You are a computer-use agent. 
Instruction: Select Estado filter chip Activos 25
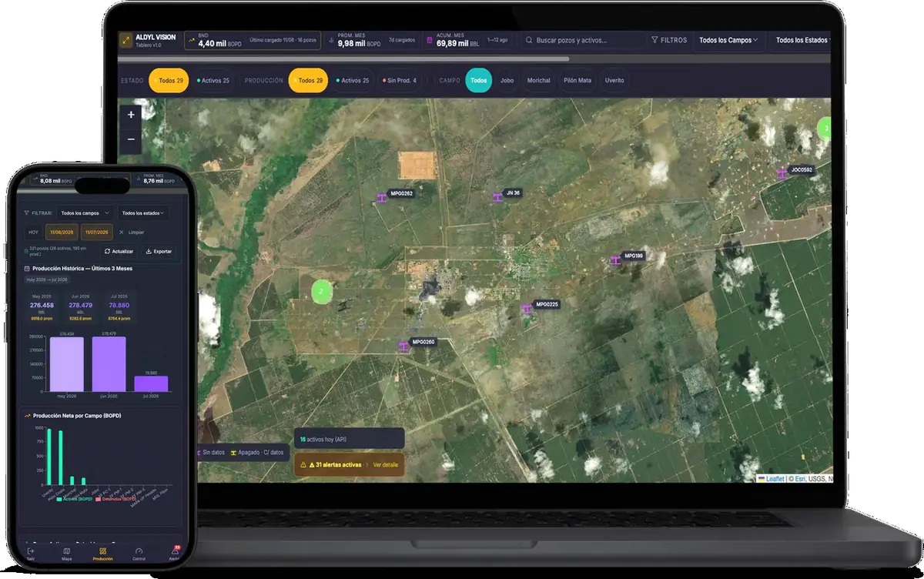(213, 80)
